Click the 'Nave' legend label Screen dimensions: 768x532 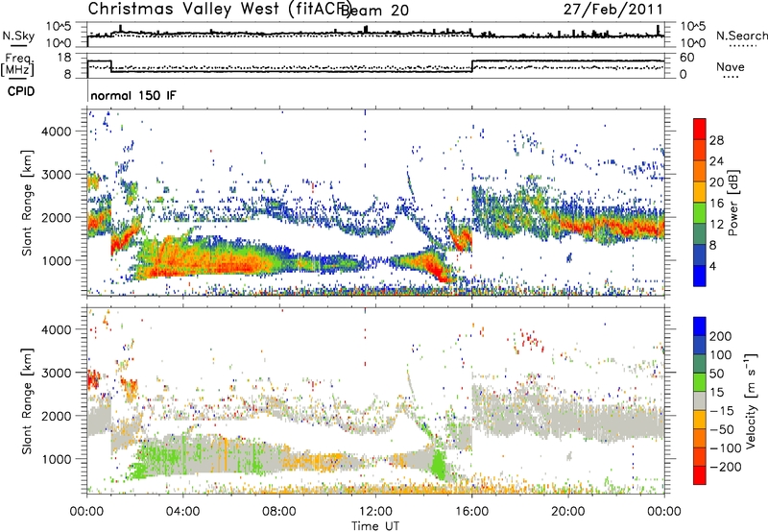[731, 66]
